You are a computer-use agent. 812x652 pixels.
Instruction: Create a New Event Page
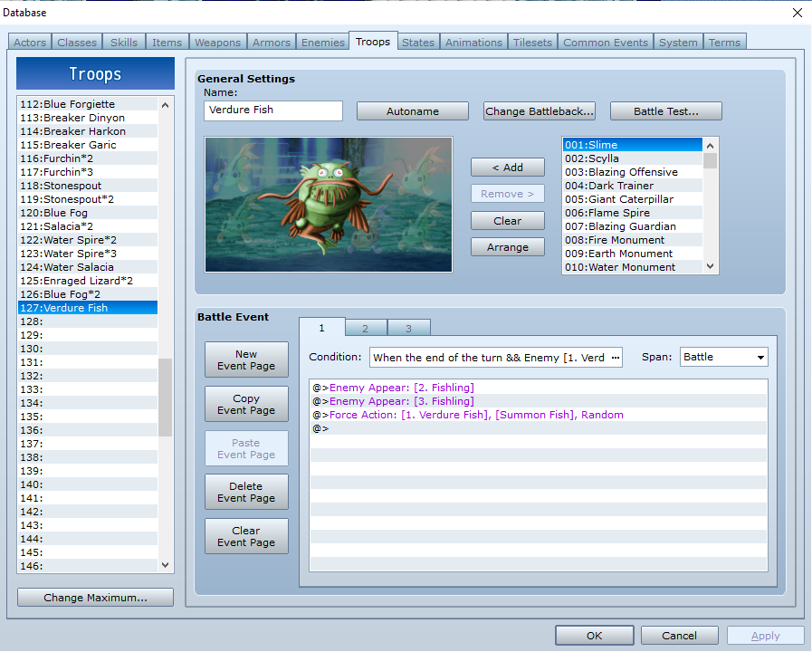click(x=246, y=360)
